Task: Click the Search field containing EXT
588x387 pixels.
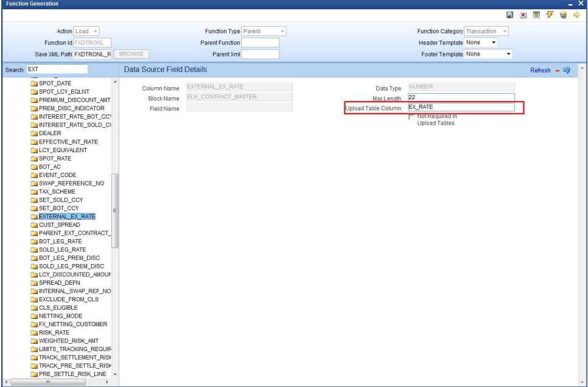Action: tap(57, 69)
